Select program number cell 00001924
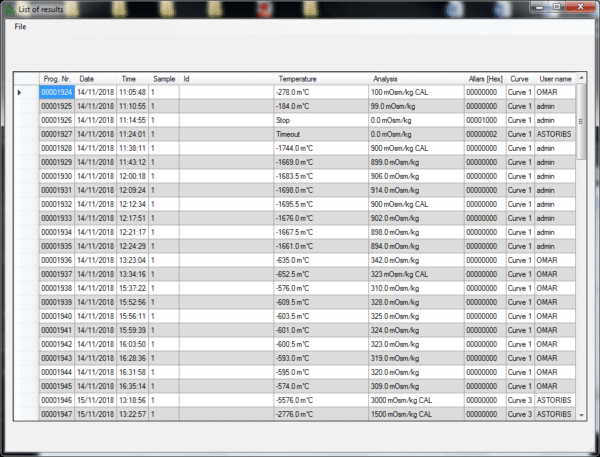600x457 pixels. (x=56, y=92)
